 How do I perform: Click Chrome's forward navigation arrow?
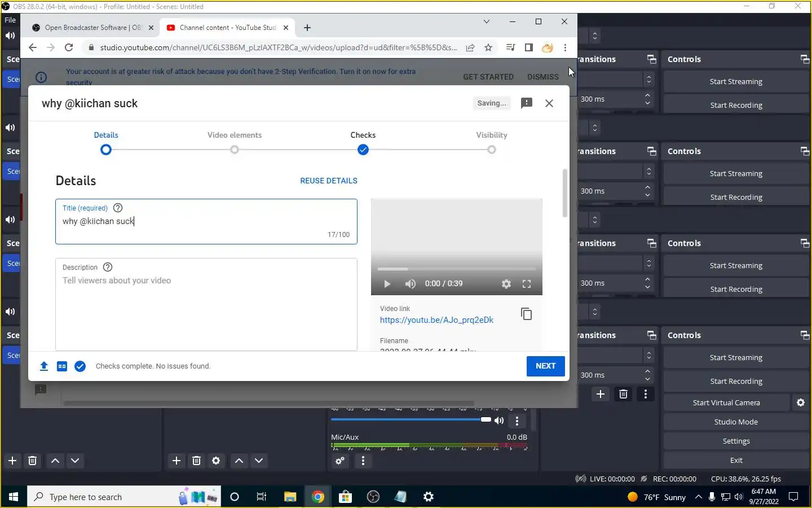point(51,47)
